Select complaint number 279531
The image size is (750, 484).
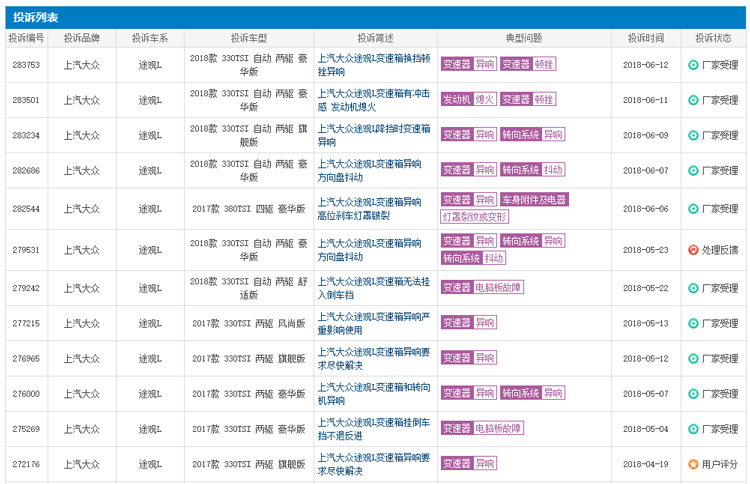click(26, 250)
